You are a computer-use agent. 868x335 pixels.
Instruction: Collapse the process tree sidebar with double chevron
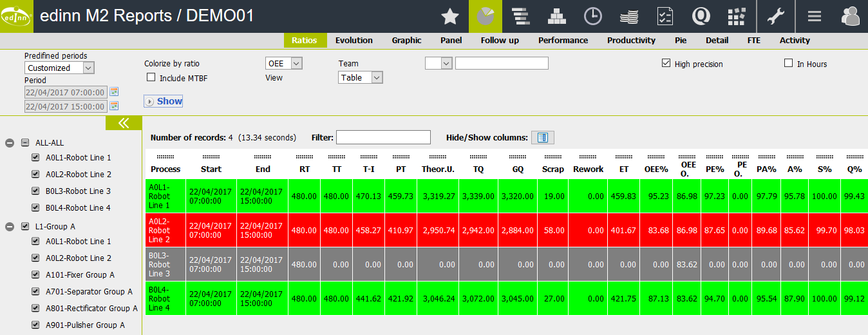[x=124, y=123]
